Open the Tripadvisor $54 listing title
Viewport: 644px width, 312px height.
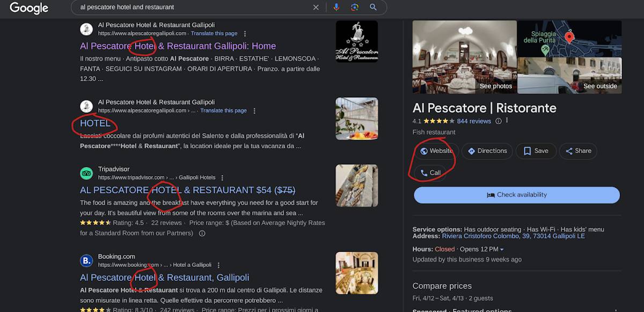[187, 190]
